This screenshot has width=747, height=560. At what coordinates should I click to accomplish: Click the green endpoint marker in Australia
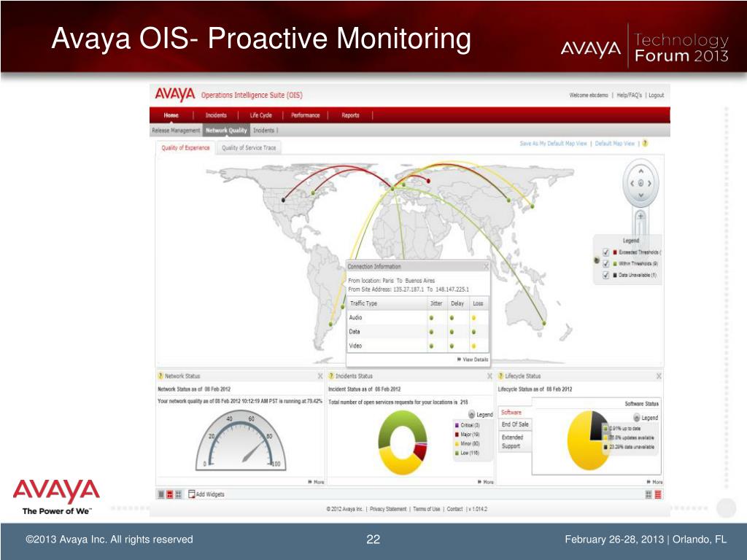(544, 323)
